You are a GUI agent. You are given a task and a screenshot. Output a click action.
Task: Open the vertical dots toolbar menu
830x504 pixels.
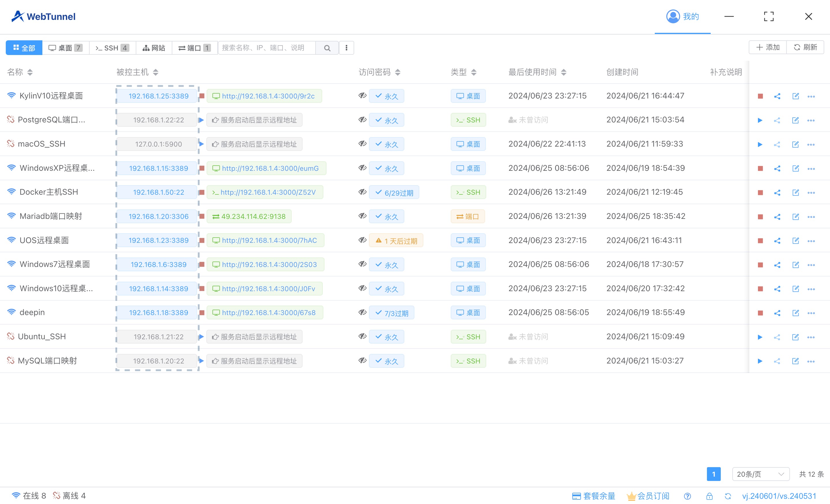pos(346,48)
